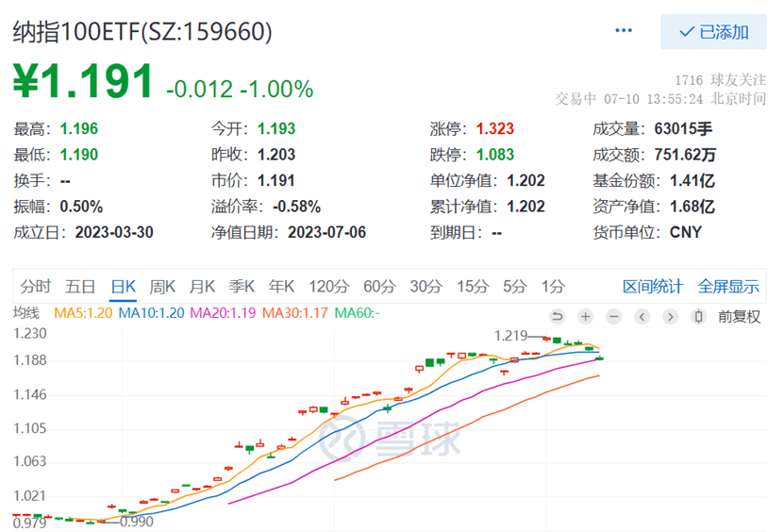Click the 0.990 low marker on chart
Screen dimensions: 784x532
pos(137,522)
